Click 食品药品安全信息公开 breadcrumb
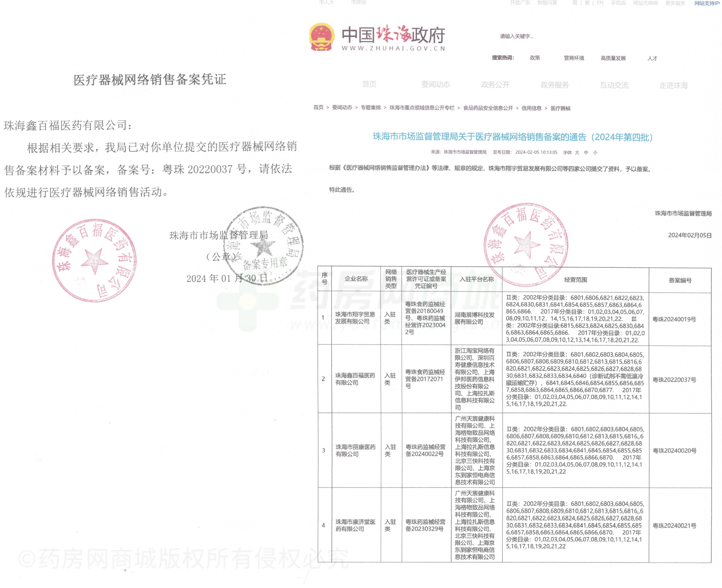Viewport: 722px width, 588px height. click(488, 108)
